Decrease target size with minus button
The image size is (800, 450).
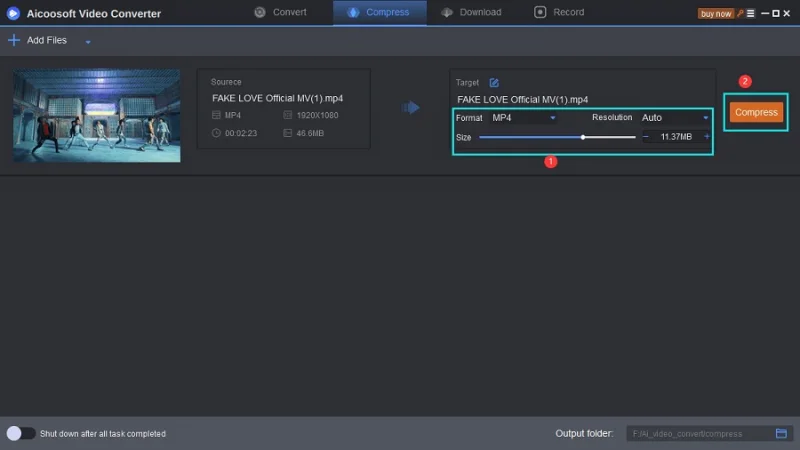(x=646, y=136)
